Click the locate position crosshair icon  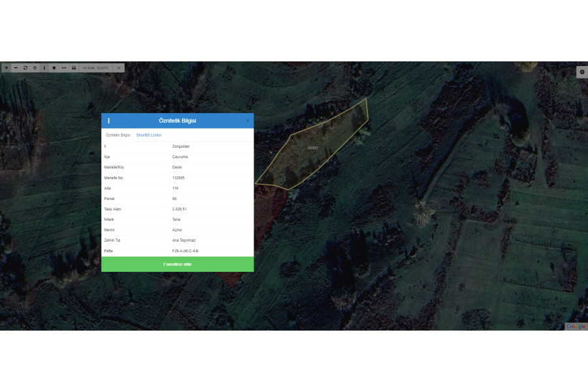35,68
